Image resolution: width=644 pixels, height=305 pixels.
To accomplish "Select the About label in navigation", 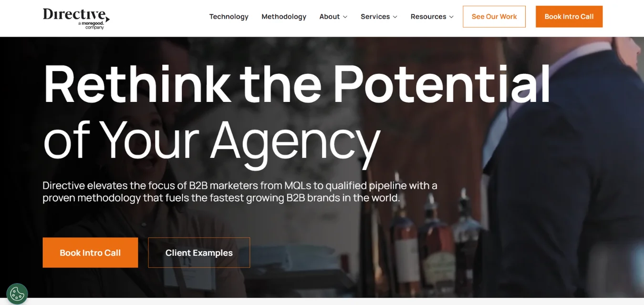I will click(x=330, y=17).
